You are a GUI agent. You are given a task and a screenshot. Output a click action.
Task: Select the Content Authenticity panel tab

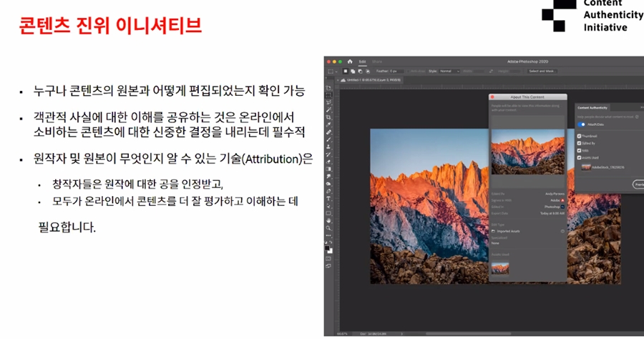point(592,107)
